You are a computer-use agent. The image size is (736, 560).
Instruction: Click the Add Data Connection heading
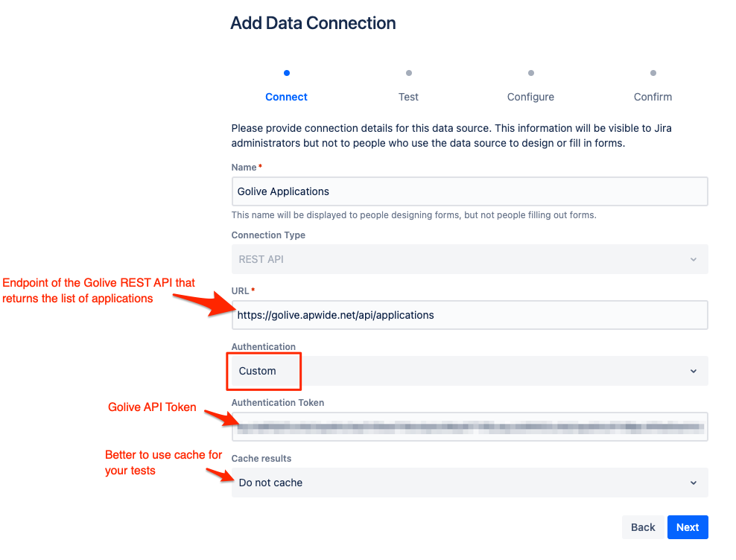[x=313, y=23]
